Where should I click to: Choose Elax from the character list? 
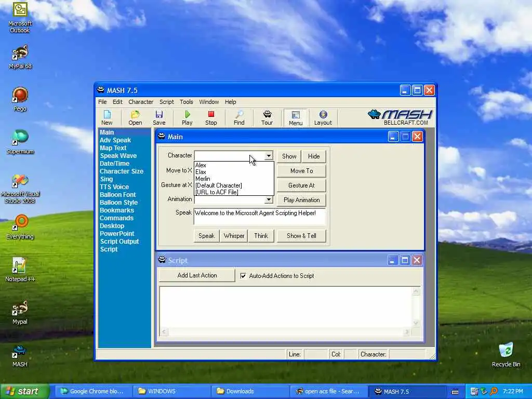click(x=234, y=172)
